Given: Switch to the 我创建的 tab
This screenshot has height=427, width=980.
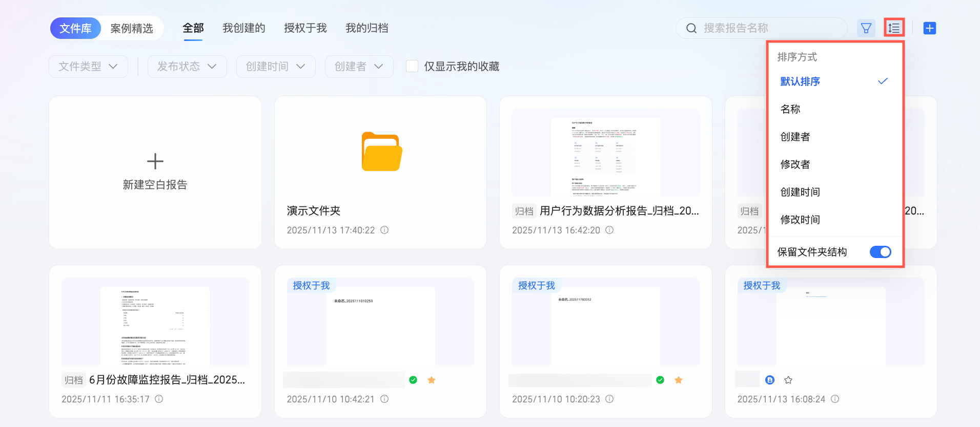Looking at the screenshot, I should (x=244, y=28).
